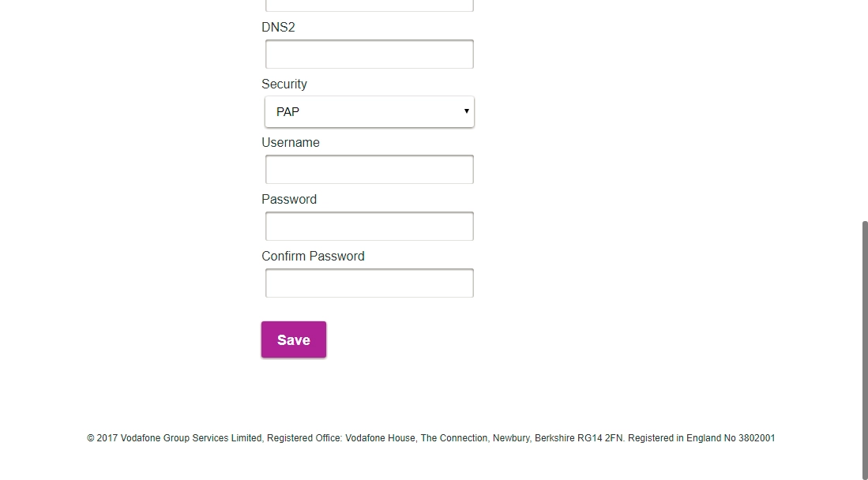The height and width of the screenshot is (480, 868).
Task: Select the PAP text in Security combo box
Action: tap(288, 112)
